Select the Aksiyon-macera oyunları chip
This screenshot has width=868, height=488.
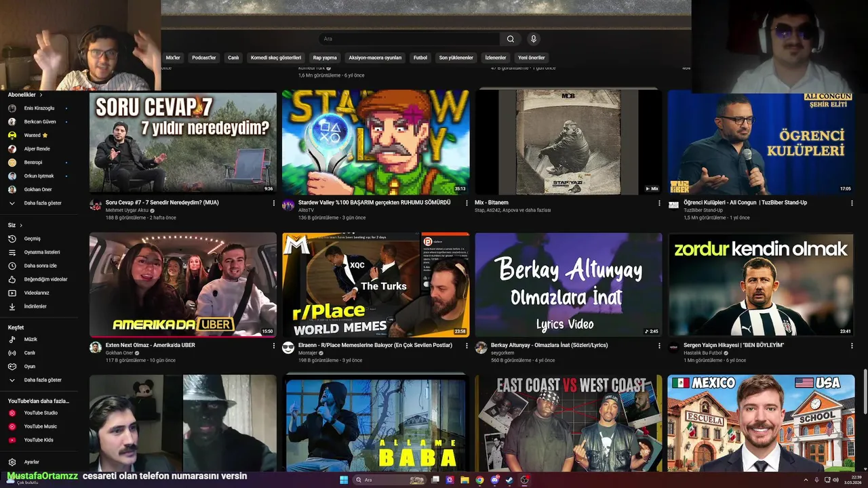tap(375, 58)
